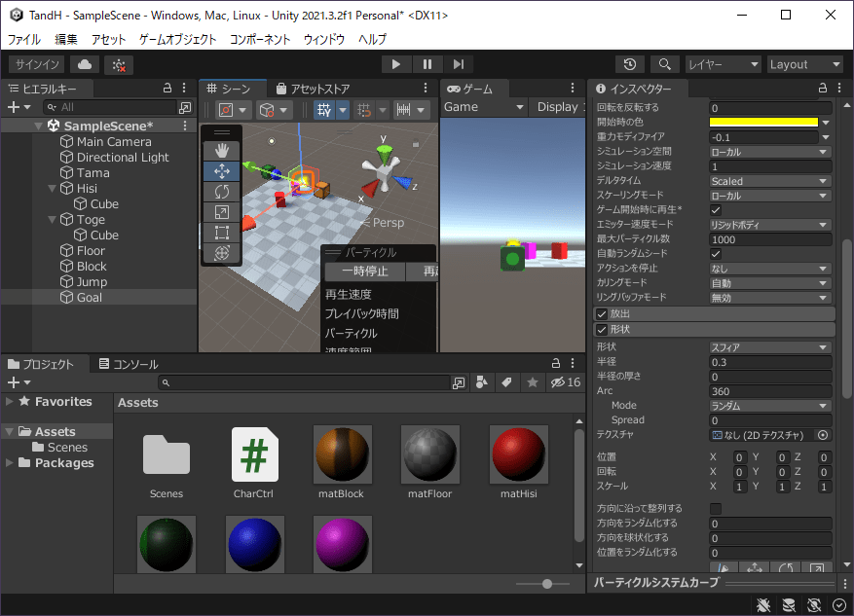Click the search icon in top toolbar

click(x=664, y=64)
